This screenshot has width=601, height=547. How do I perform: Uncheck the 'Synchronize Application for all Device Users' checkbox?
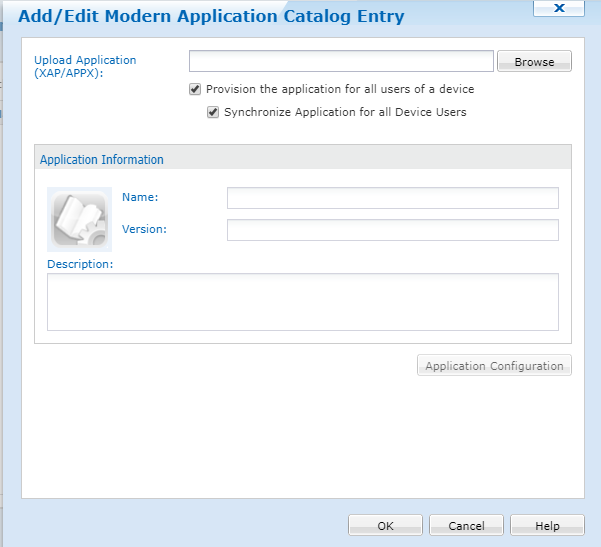[x=213, y=112]
